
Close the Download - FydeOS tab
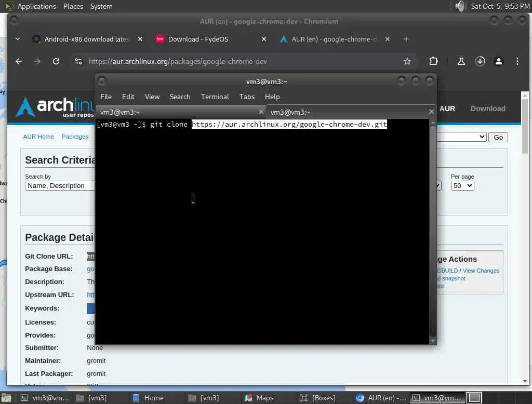263,39
